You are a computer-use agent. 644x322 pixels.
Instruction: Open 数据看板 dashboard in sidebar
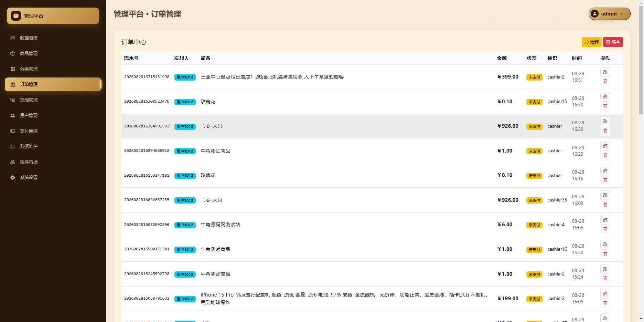(x=53, y=38)
